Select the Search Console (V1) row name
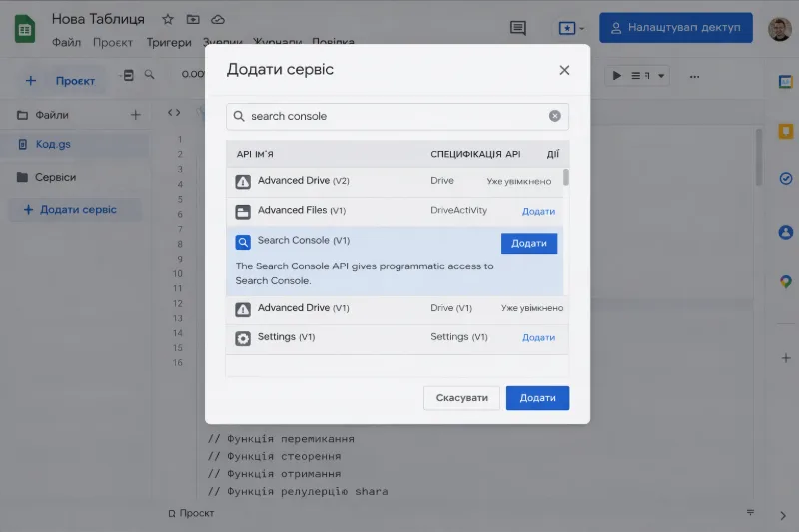The image size is (799, 532). tap(304, 240)
